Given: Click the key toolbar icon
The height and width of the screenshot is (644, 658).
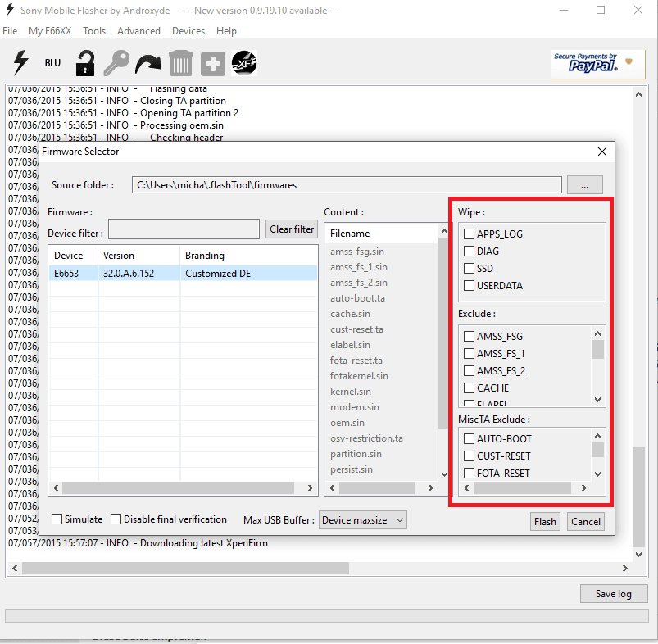Looking at the screenshot, I should pyautogui.click(x=116, y=63).
